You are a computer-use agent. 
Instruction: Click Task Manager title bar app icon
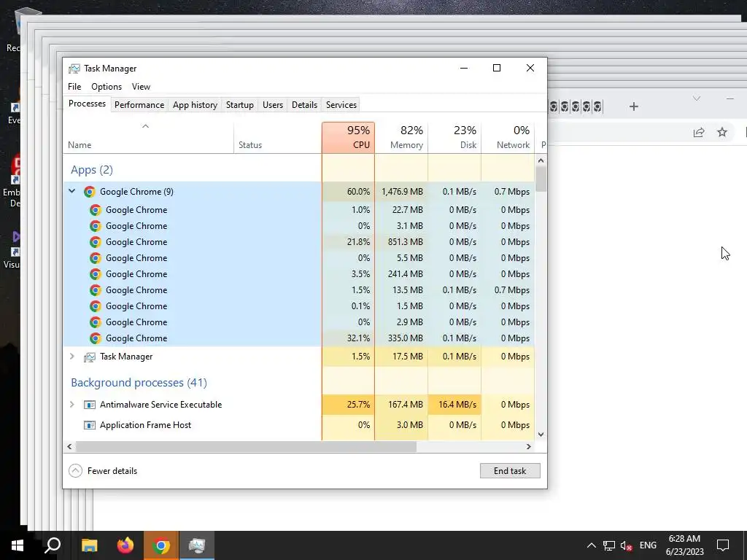click(x=74, y=69)
